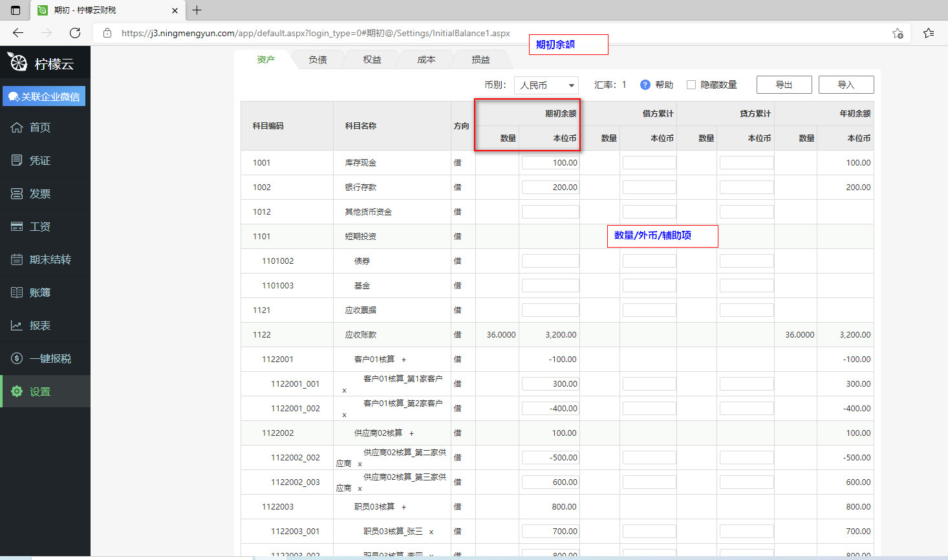Click the 报表 chart report icon
This screenshot has height=560, width=948.
(17, 325)
